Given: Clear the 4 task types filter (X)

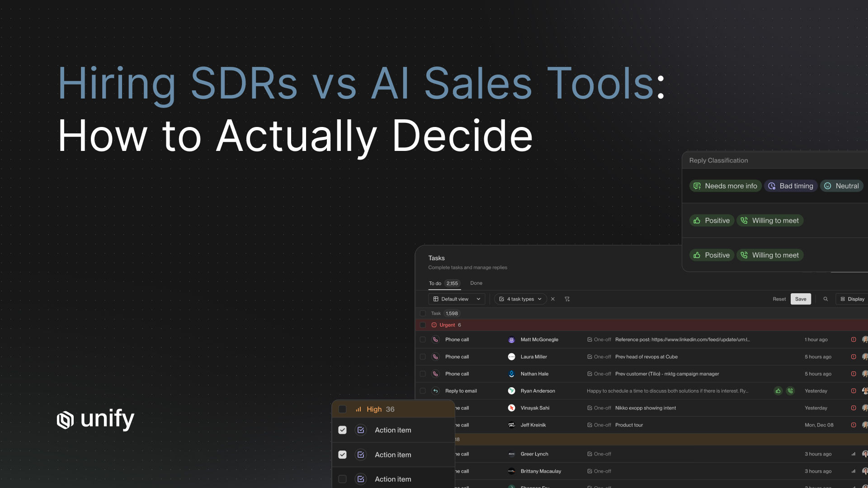Looking at the screenshot, I should coord(553,299).
